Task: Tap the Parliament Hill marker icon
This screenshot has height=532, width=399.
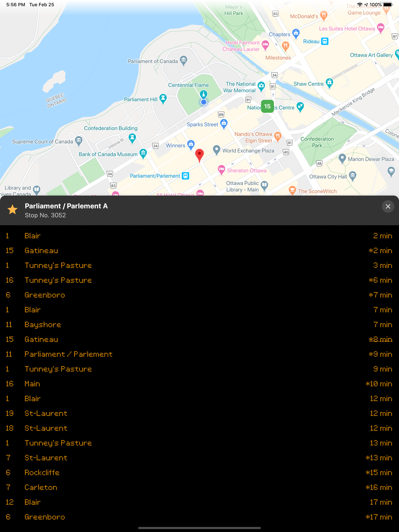Action: 163,99
